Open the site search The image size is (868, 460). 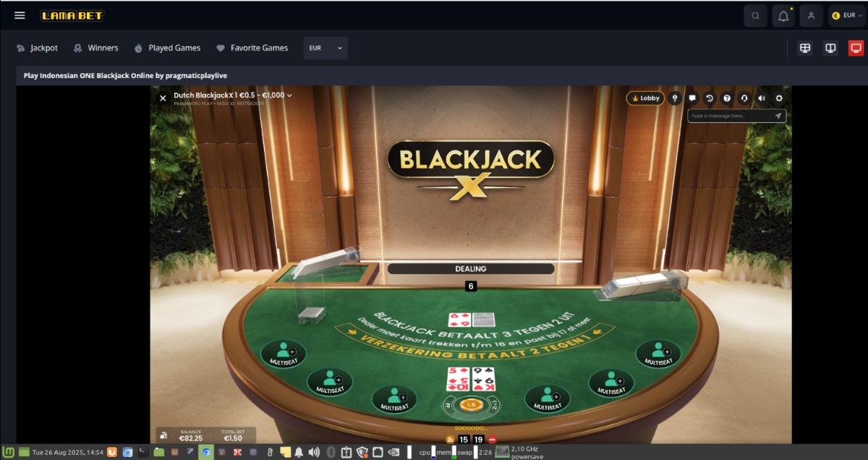(756, 15)
